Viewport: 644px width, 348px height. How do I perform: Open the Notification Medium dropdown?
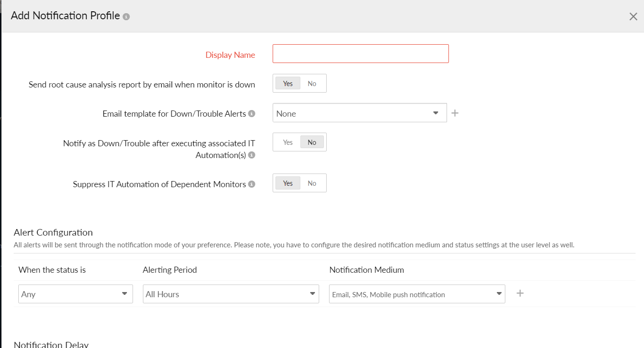coord(417,294)
